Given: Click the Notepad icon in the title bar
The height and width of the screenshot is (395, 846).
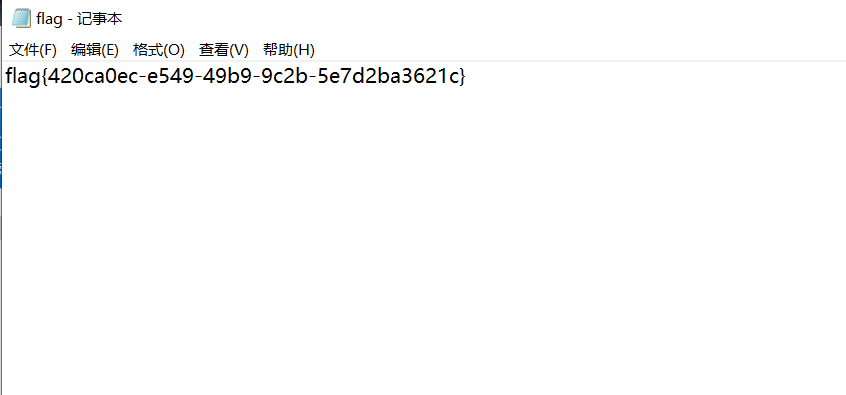Looking at the screenshot, I should [x=21, y=18].
